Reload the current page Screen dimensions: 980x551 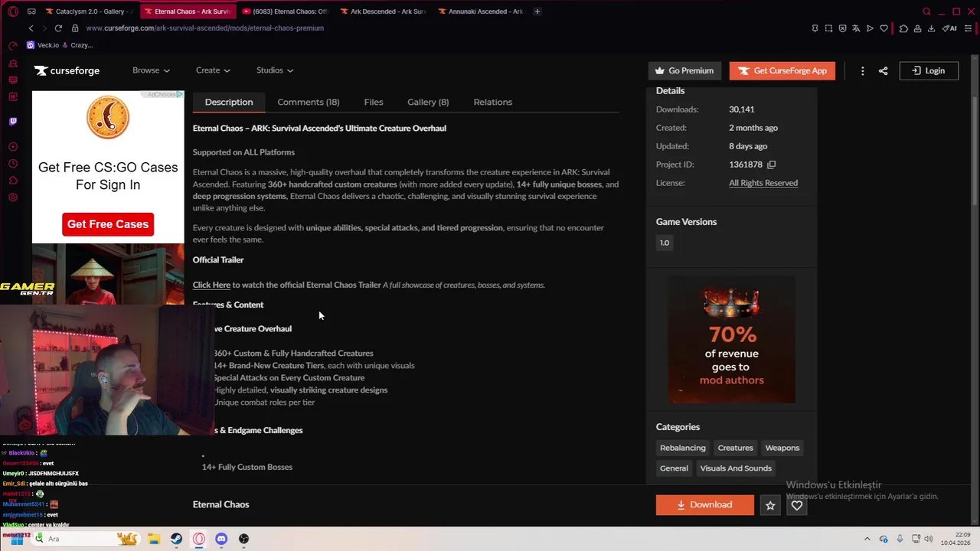(x=58, y=28)
